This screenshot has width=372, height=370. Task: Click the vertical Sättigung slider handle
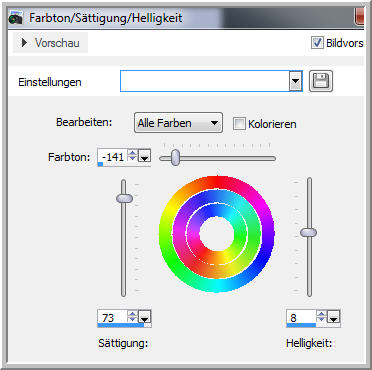click(124, 198)
